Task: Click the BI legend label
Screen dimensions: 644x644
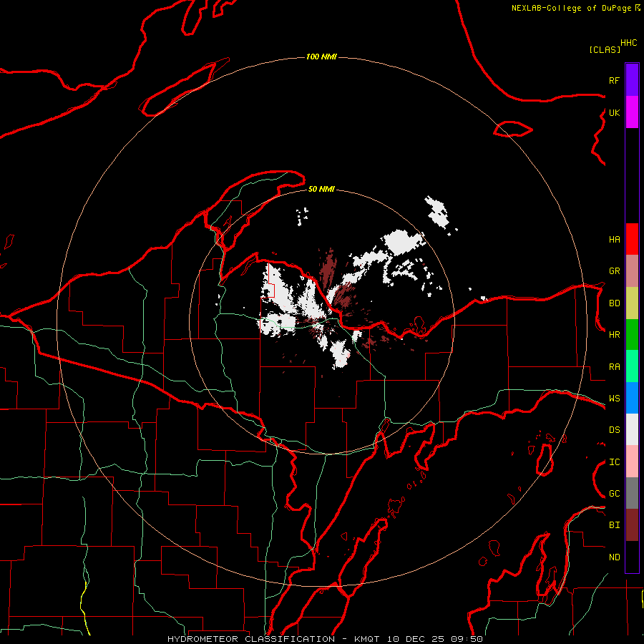Action: 614,525
